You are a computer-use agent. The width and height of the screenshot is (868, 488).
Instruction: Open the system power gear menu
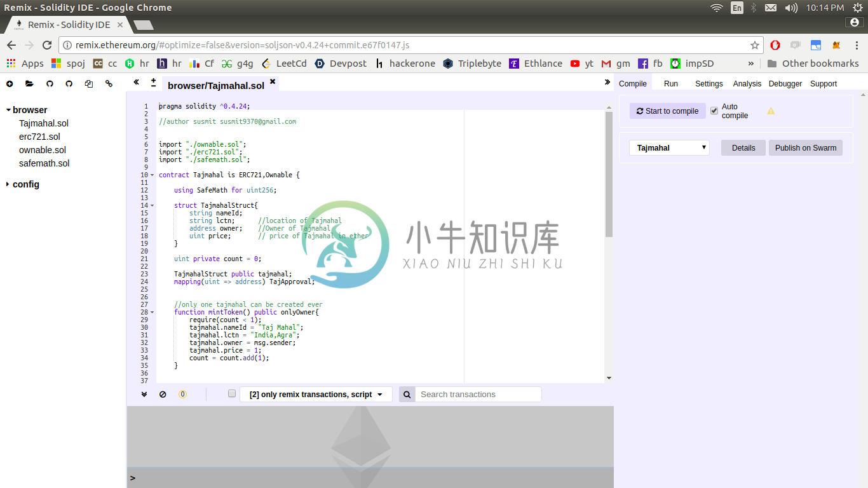(x=858, y=8)
